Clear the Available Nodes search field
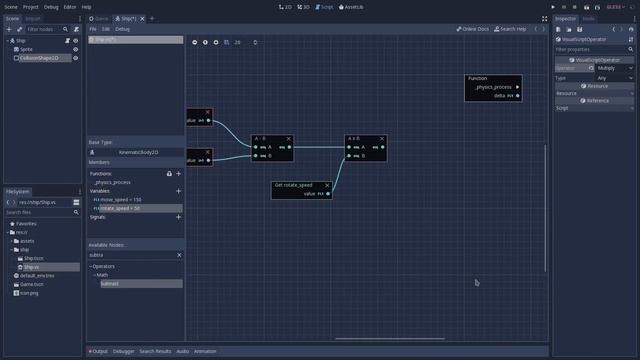 179,255
